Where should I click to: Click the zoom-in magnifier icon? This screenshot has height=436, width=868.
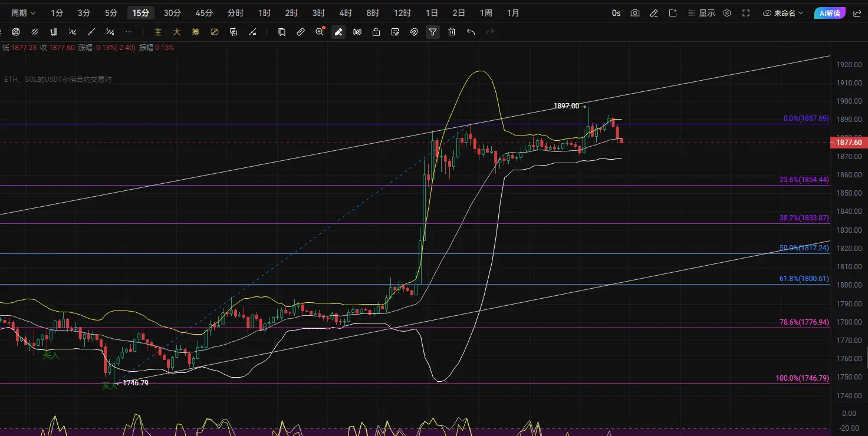[320, 32]
